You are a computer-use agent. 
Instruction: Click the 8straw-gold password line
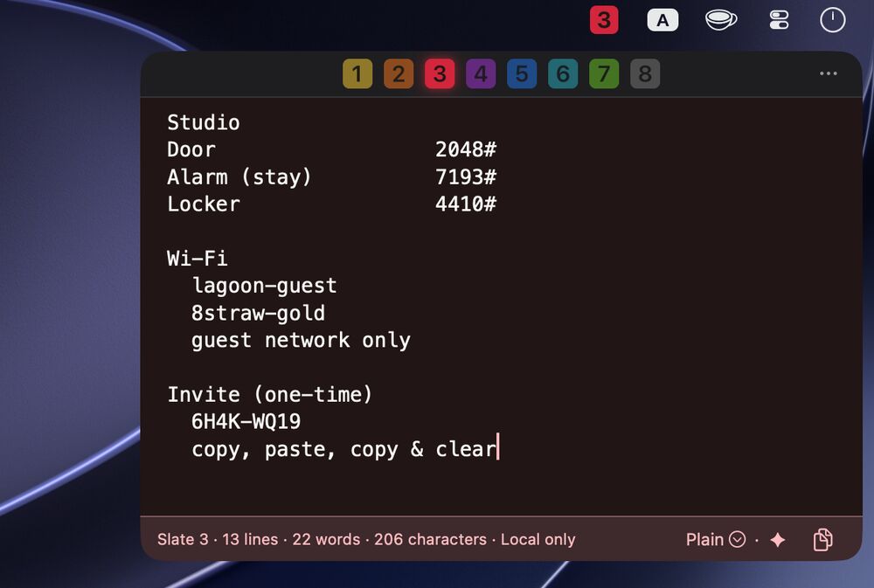click(258, 314)
